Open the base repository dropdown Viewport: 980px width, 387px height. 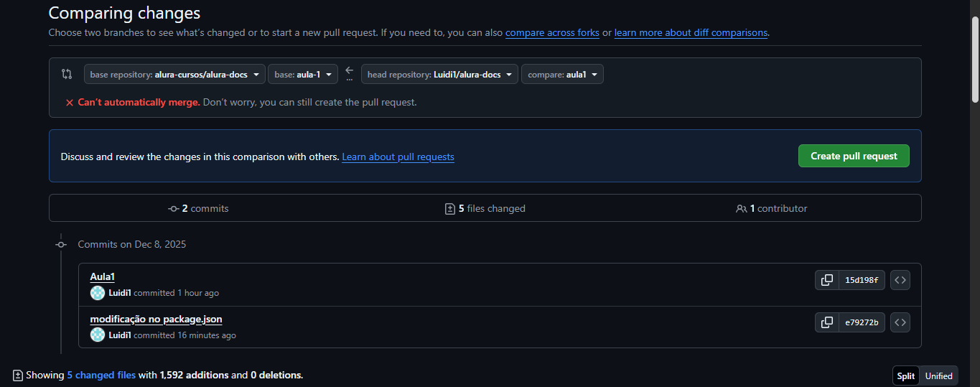(x=174, y=75)
